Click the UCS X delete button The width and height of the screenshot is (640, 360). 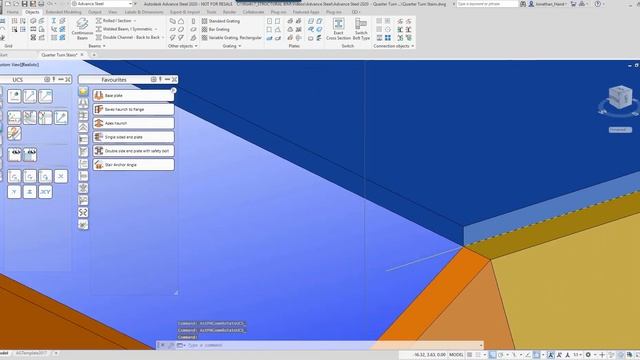pos(61,176)
